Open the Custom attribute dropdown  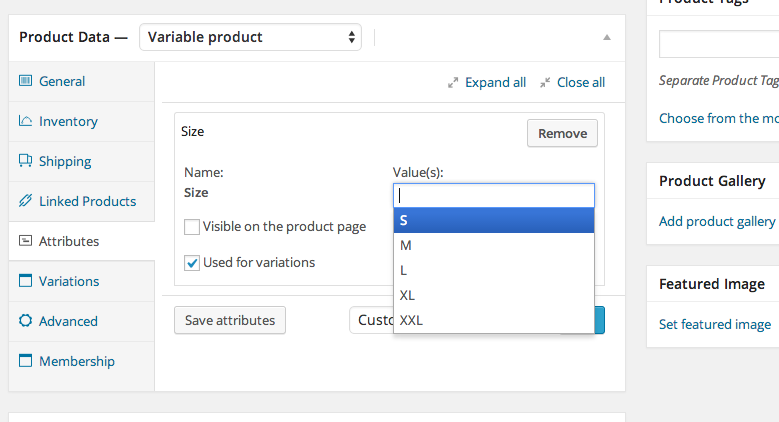372,320
